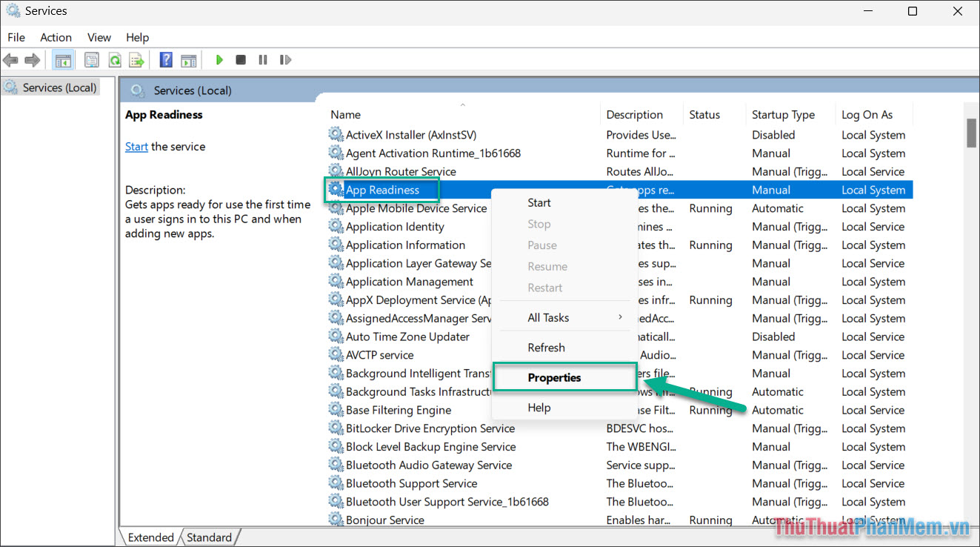Click the Help toolbar icon
The height and width of the screenshot is (547, 980).
point(165,59)
